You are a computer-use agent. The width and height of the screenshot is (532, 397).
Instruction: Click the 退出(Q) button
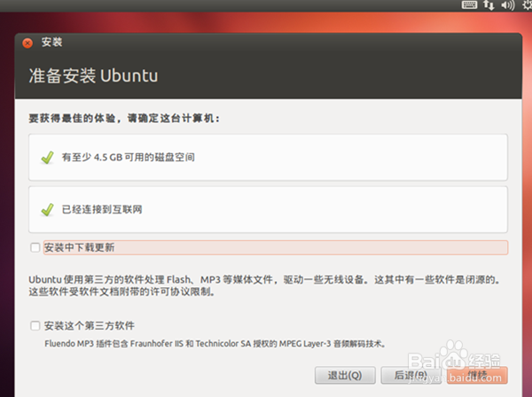click(345, 375)
